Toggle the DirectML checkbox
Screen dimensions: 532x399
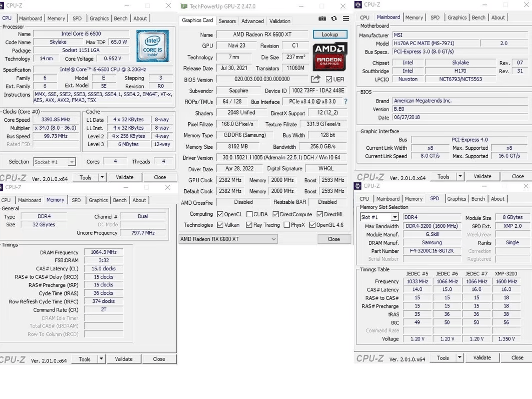pyautogui.click(x=320, y=214)
